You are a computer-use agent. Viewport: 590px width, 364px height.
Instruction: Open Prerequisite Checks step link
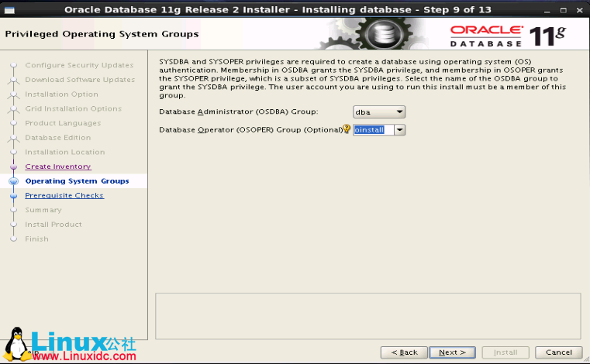pos(64,195)
